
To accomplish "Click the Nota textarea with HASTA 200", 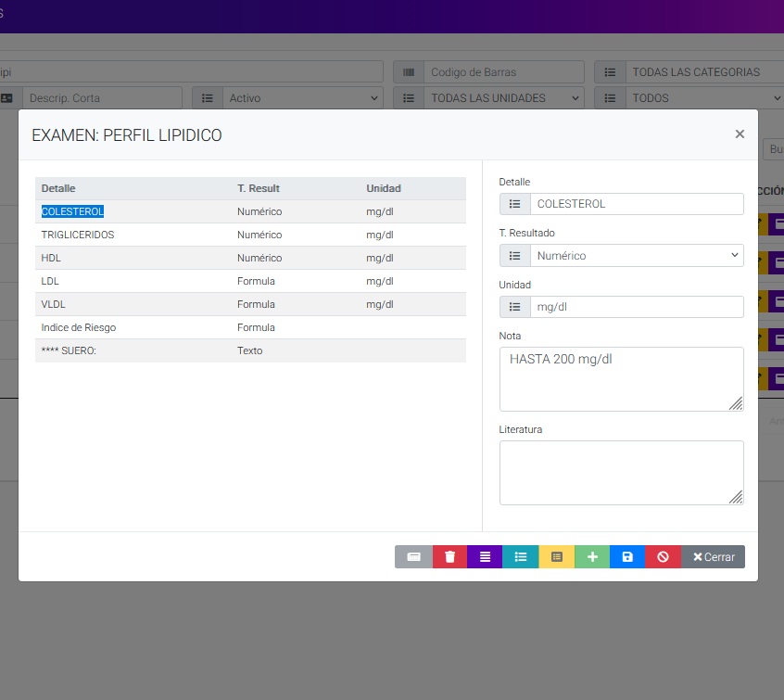I will [621, 378].
